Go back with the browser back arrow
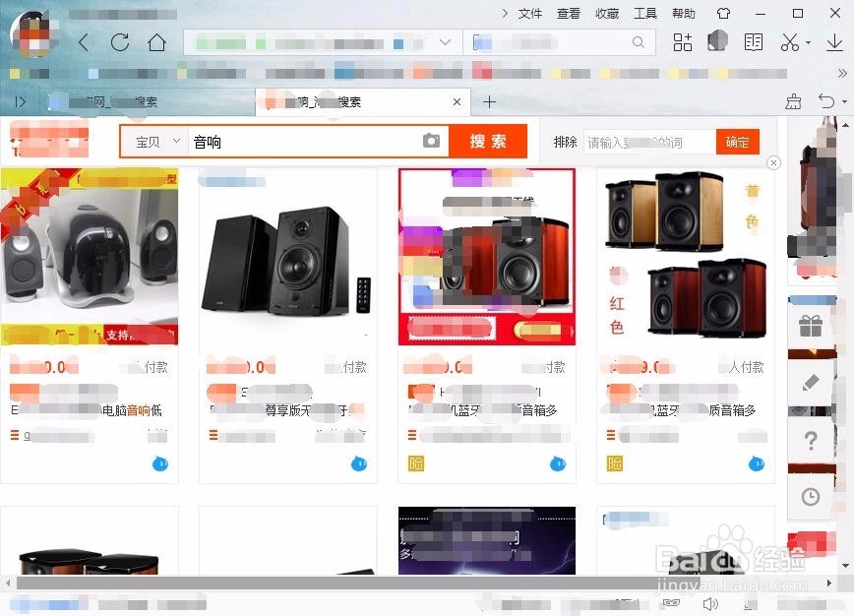Screen dimensions: 854x616 pyautogui.click(x=84, y=42)
